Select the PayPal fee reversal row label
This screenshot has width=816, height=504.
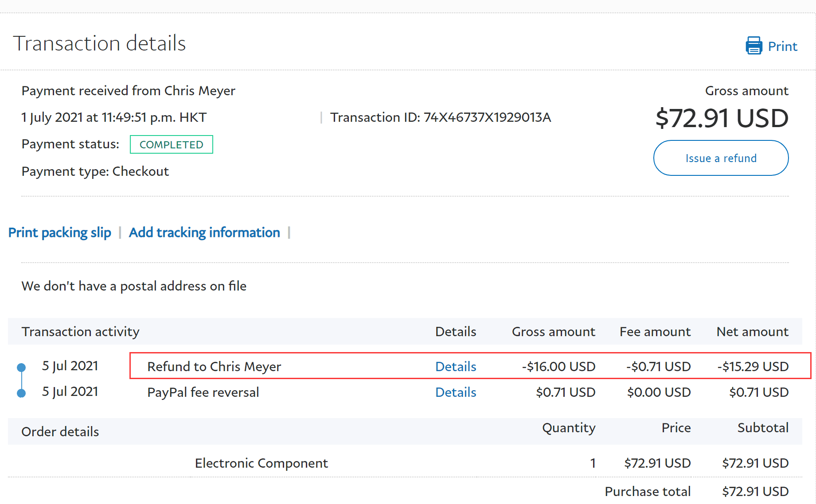point(203,392)
